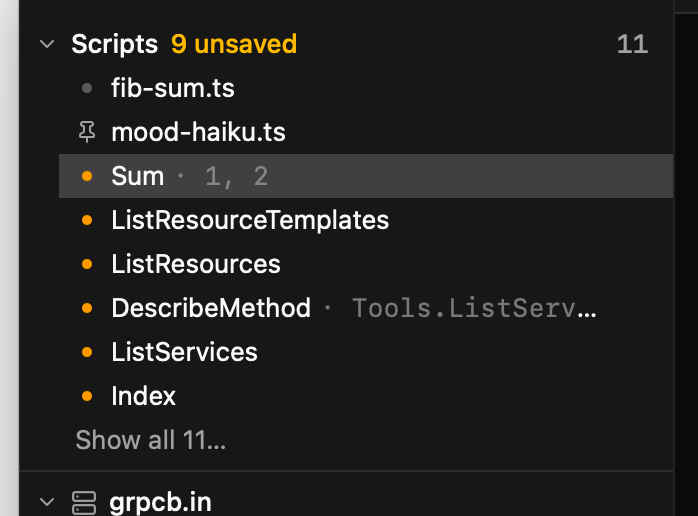Screen dimensions: 698x516
Task: Click orange dot beside DescribeMethod
Action: (x=87, y=308)
